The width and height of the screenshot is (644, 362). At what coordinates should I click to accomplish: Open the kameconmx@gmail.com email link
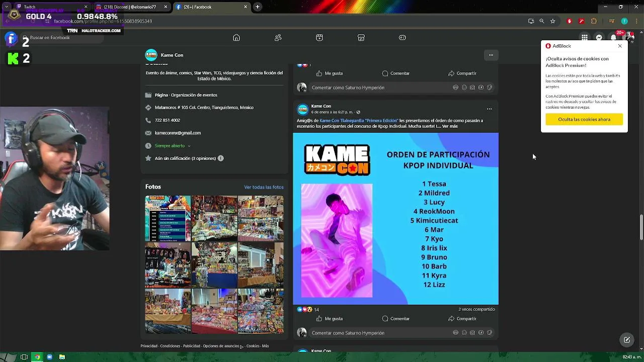[x=178, y=133]
